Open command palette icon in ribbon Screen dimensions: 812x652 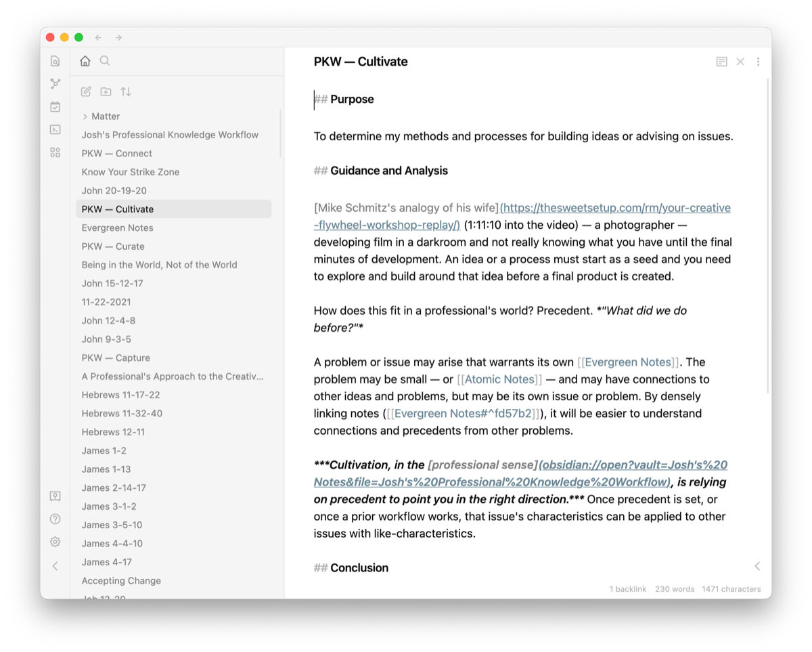(x=55, y=129)
